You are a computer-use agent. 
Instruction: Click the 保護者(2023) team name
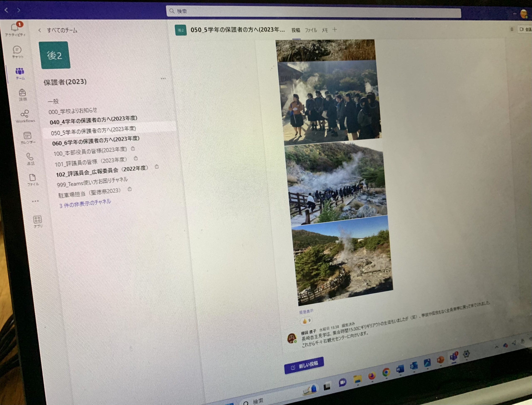[65, 82]
